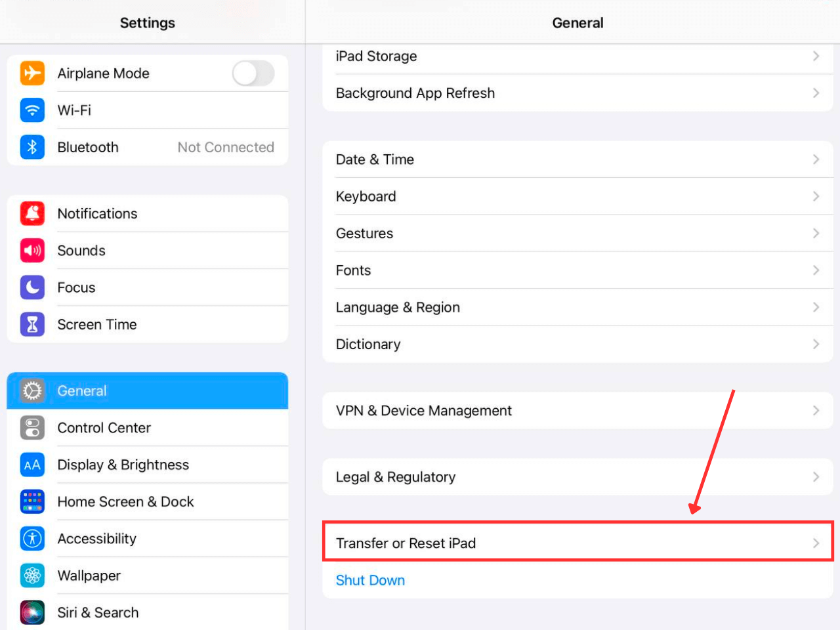Select the Accessibility figure icon

[x=32, y=538]
